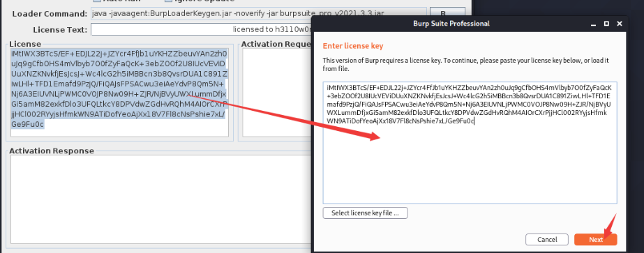The image size is (644, 253).
Task: Close the Burp Suite Professional window
Action: [x=620, y=24]
